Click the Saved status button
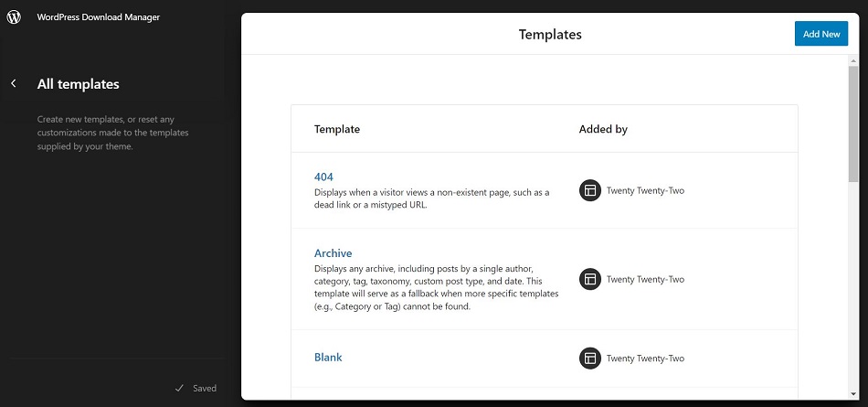868x407 pixels. pos(196,388)
